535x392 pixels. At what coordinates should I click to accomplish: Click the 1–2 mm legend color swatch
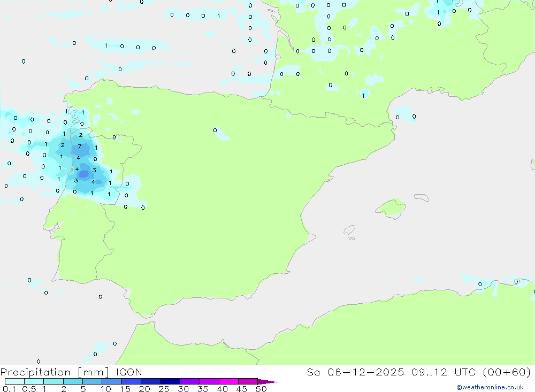pyautogui.click(x=53, y=381)
